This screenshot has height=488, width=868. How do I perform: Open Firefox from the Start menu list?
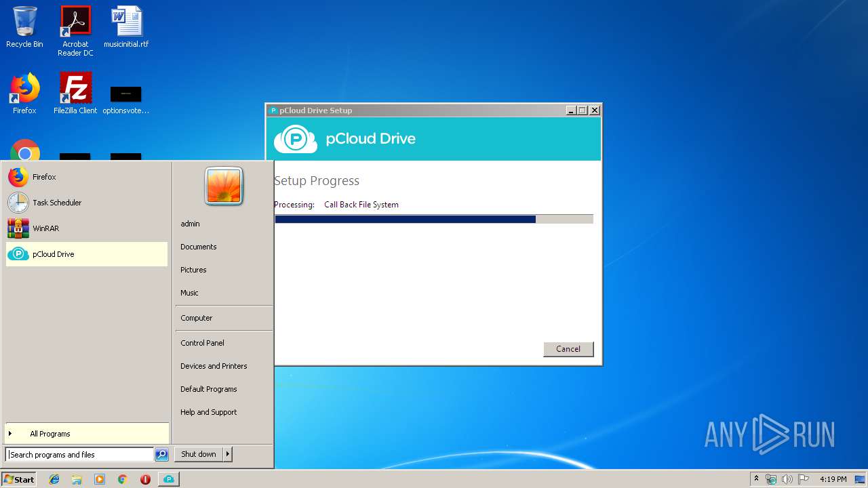(x=87, y=177)
